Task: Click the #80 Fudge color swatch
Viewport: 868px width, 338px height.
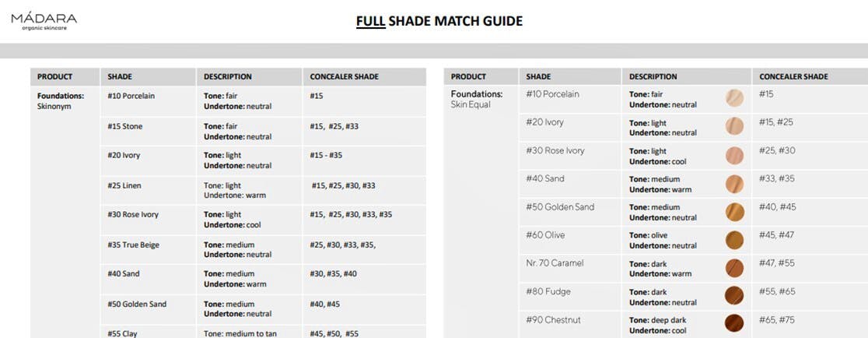Action: [734, 296]
